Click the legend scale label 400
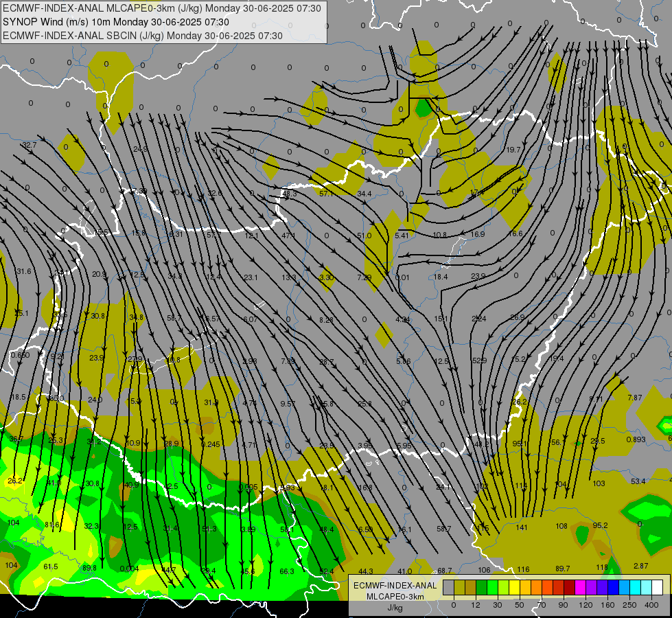 (651, 605)
